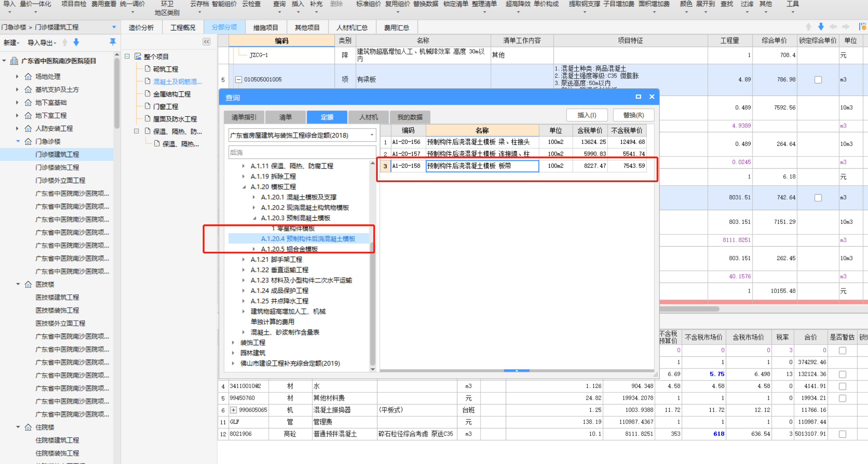Click document icon next to 砌筑工程
The width and height of the screenshot is (868, 464).
pyautogui.click(x=148, y=69)
